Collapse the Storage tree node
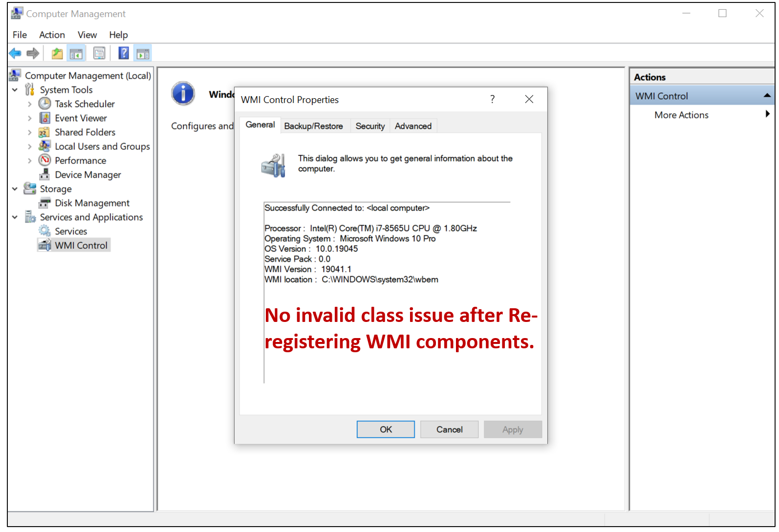Image resolution: width=779 pixels, height=532 pixels. tap(15, 189)
